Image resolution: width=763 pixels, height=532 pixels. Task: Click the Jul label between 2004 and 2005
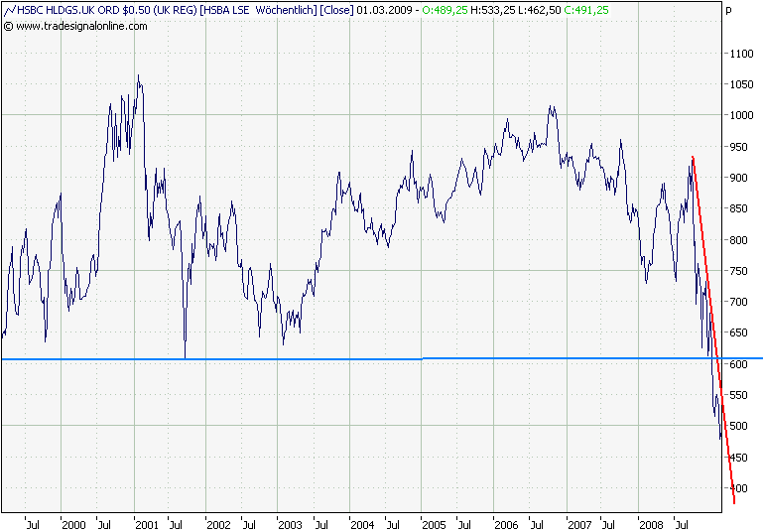coord(393,525)
